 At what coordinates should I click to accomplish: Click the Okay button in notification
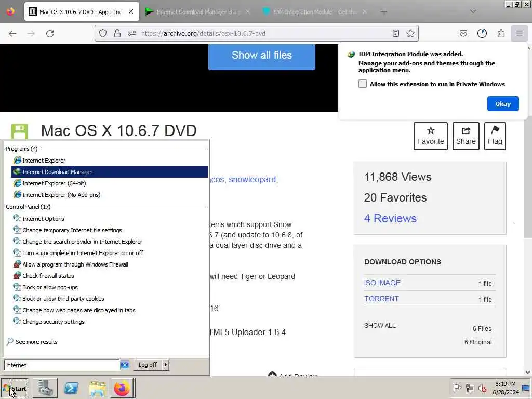point(503,104)
